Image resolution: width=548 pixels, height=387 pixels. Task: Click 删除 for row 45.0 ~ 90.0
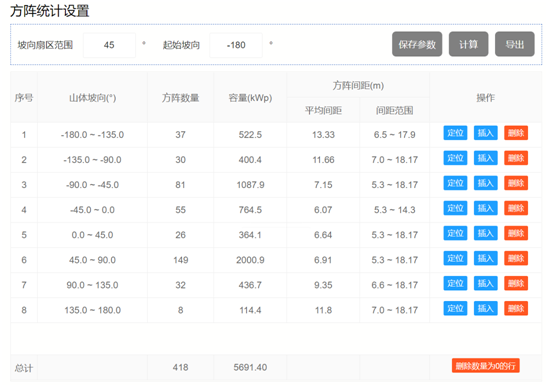click(x=516, y=258)
